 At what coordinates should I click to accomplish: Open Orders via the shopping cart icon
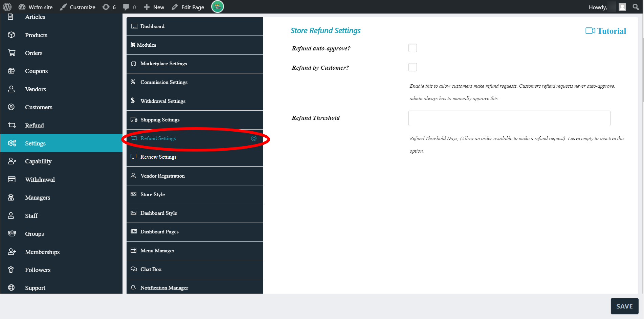tap(12, 53)
